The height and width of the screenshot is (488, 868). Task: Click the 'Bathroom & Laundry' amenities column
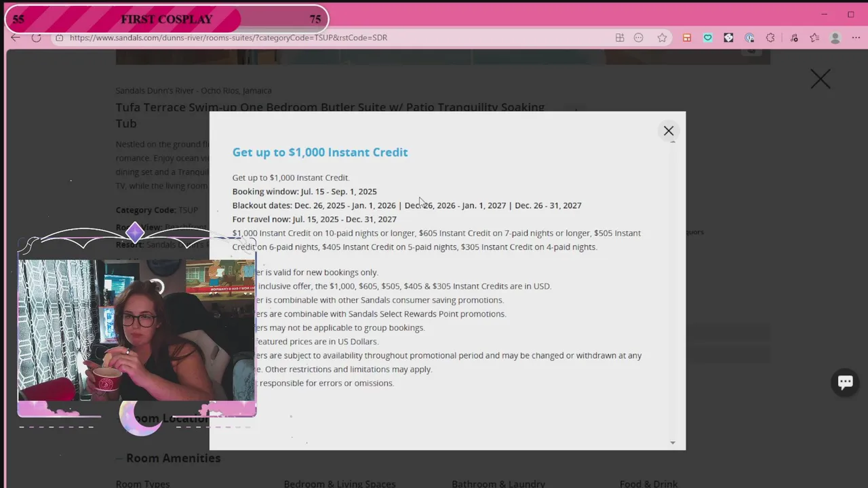(498, 484)
